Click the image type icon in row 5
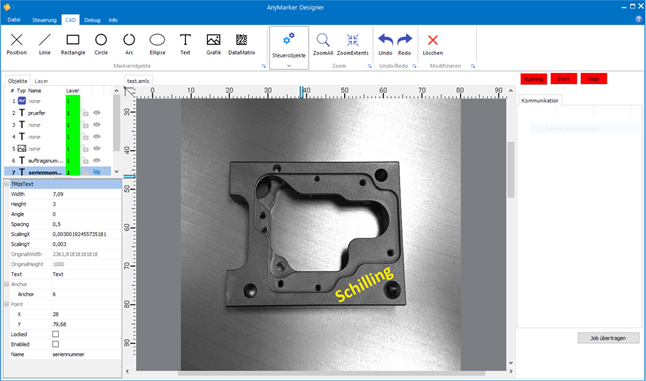The width and height of the screenshot is (646, 381). pos(22,149)
